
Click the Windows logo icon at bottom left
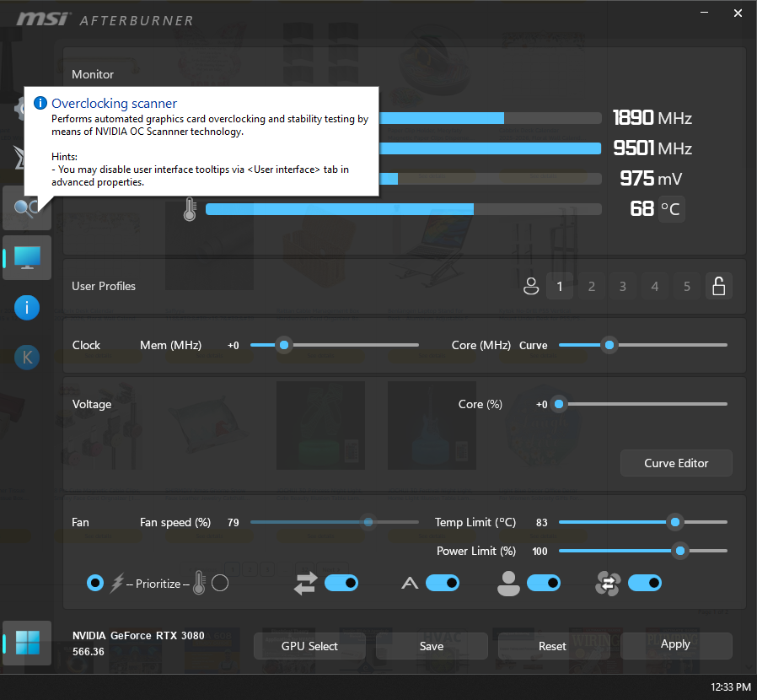point(26,641)
